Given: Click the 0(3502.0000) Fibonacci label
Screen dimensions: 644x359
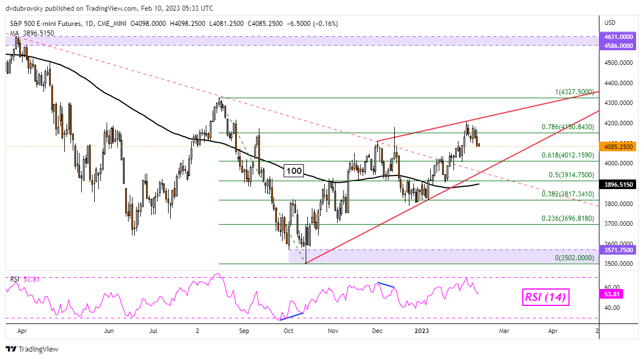Looking at the screenshot, I should (x=575, y=258).
